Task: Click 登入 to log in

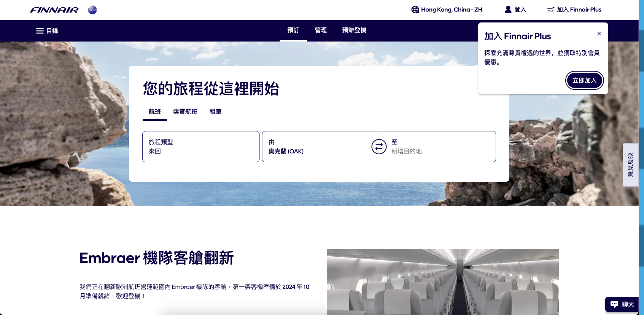Action: point(515,10)
